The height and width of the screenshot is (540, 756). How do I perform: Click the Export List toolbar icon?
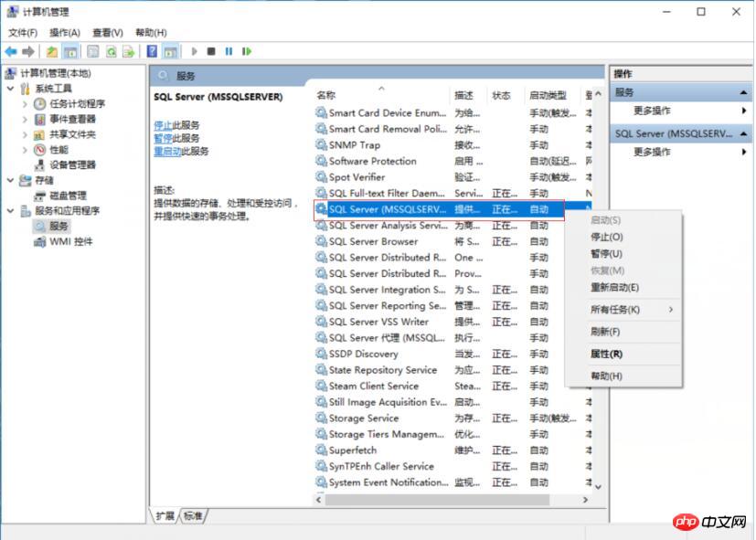point(128,51)
